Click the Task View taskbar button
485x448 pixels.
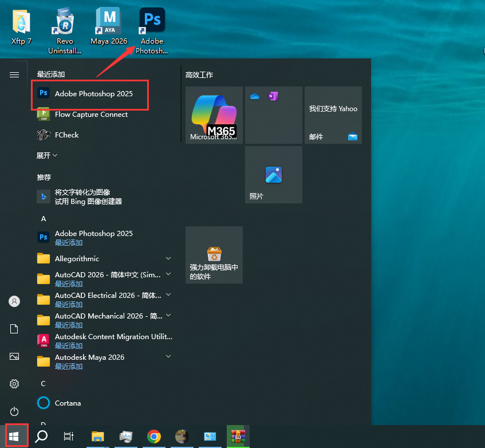pos(68,436)
